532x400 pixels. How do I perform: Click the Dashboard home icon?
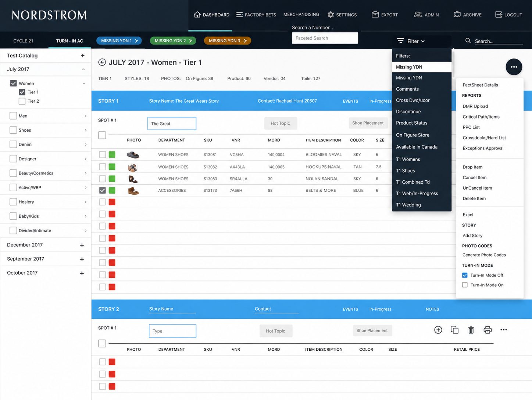(197, 14)
